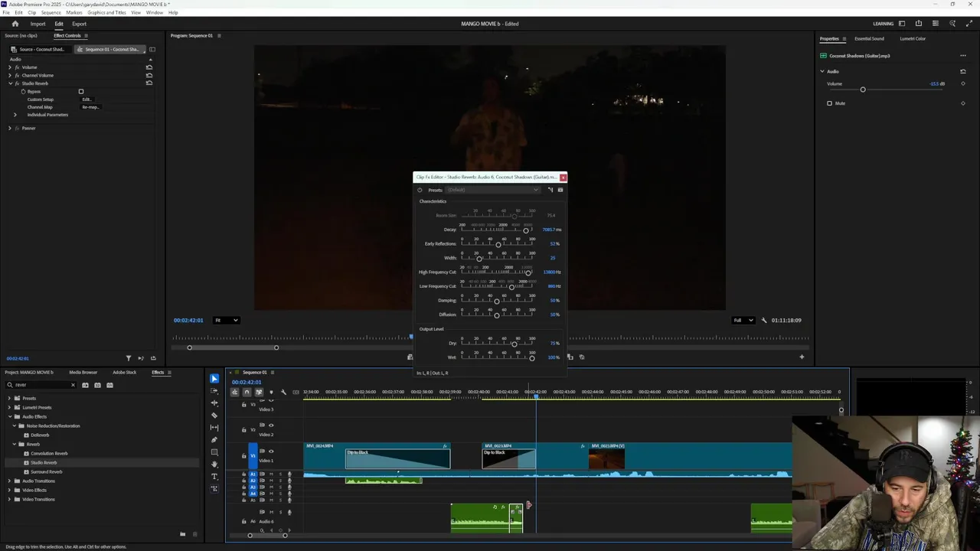
Task: Toggle Video 1 track output eye
Action: coord(270,451)
